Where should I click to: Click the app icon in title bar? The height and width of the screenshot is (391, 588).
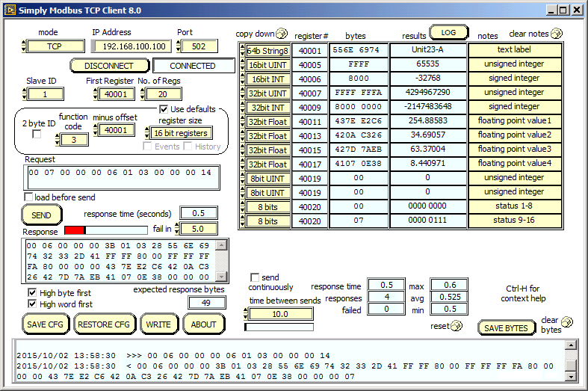(x=10, y=10)
